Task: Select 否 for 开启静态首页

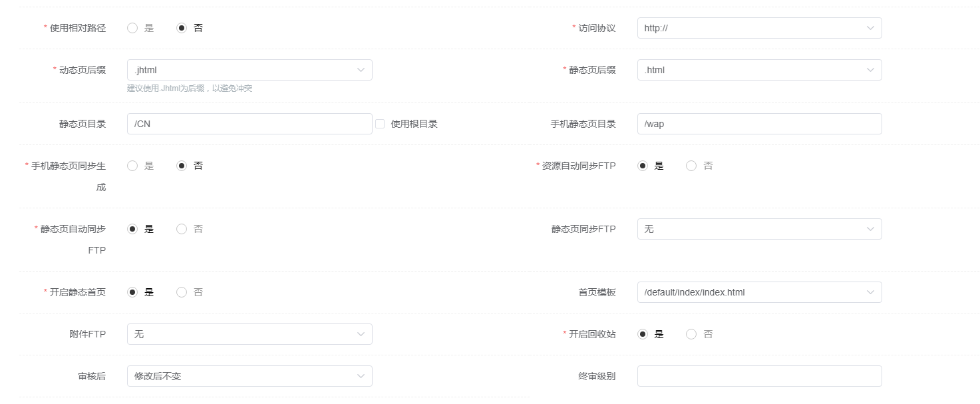Action: pyautogui.click(x=182, y=292)
